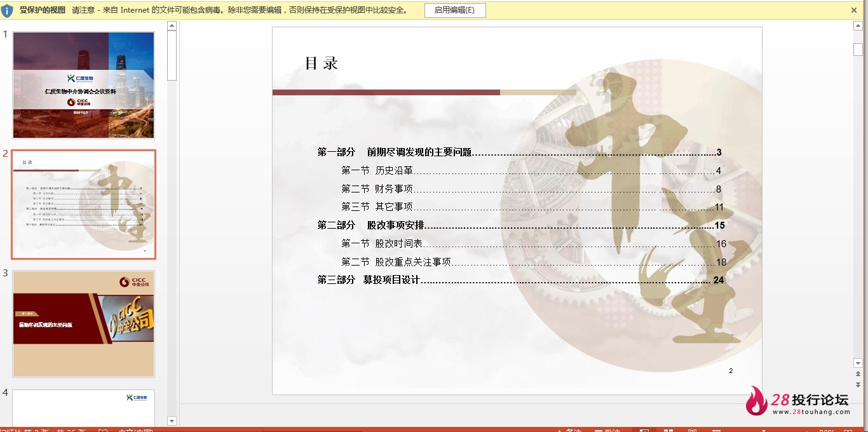Select slide 2 目录 thumbnail

point(84,205)
